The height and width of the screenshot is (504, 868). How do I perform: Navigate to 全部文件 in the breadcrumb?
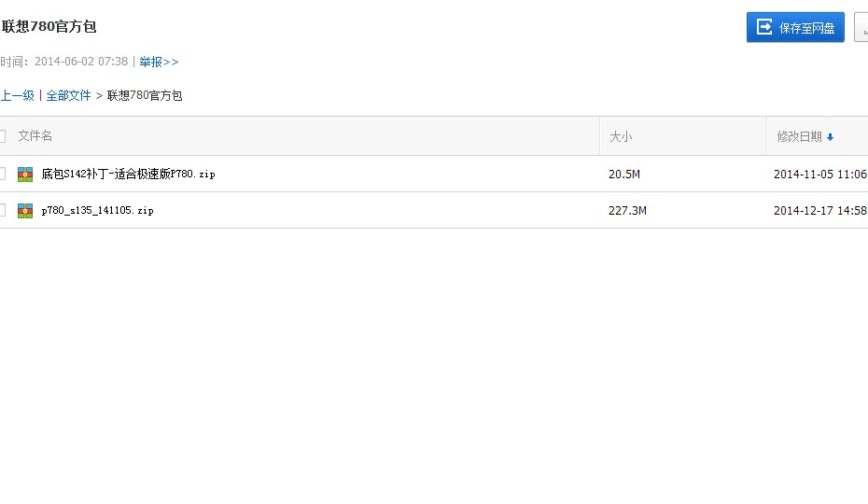click(x=69, y=95)
